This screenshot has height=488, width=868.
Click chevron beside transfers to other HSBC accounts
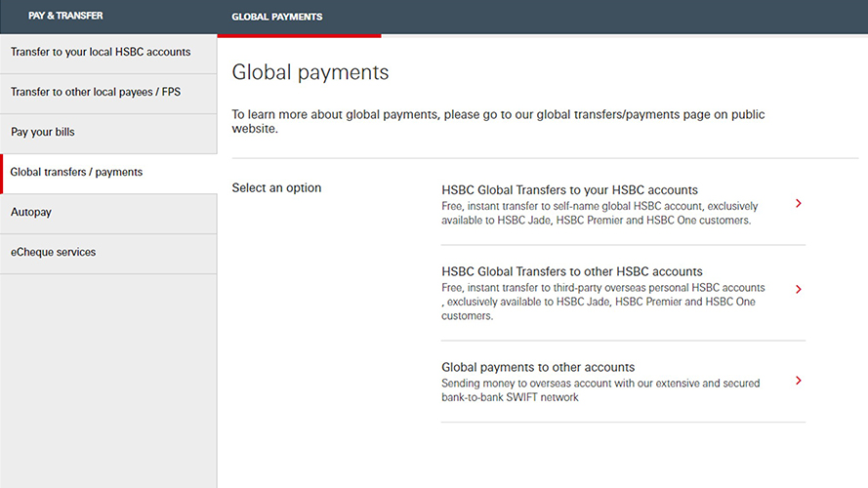click(799, 289)
